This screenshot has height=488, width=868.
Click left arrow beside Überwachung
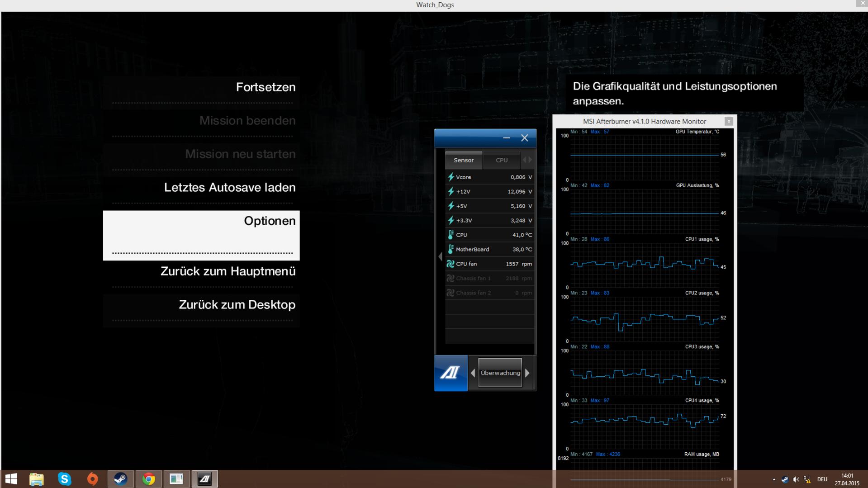tap(473, 373)
